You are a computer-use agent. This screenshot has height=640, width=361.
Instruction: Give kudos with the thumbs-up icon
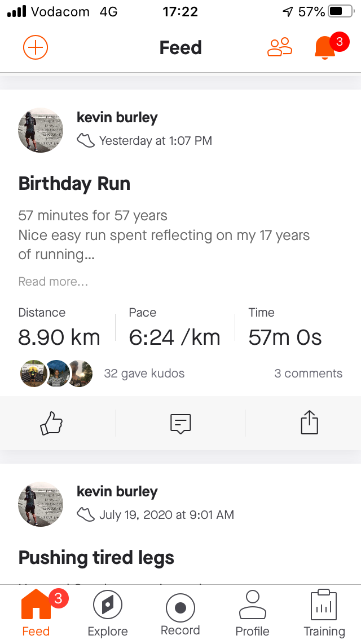pyautogui.click(x=51, y=423)
